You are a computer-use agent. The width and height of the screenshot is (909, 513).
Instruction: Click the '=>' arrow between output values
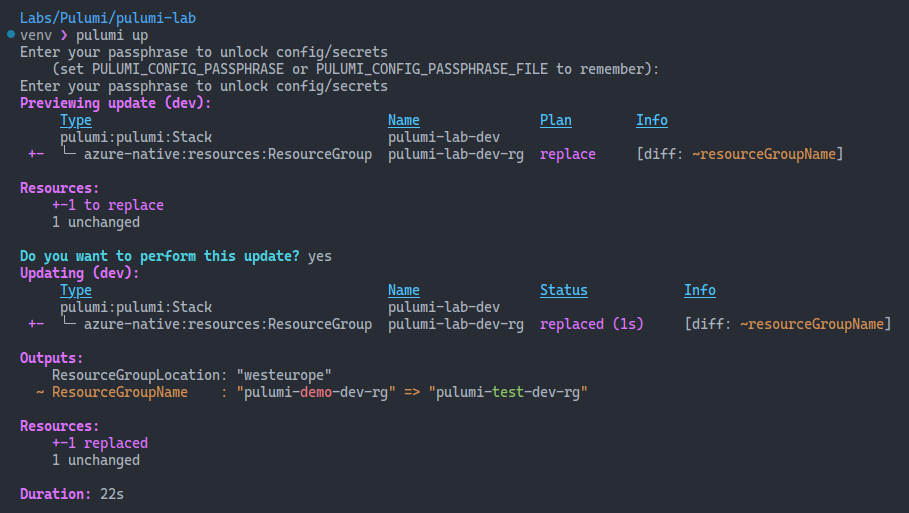click(x=412, y=392)
